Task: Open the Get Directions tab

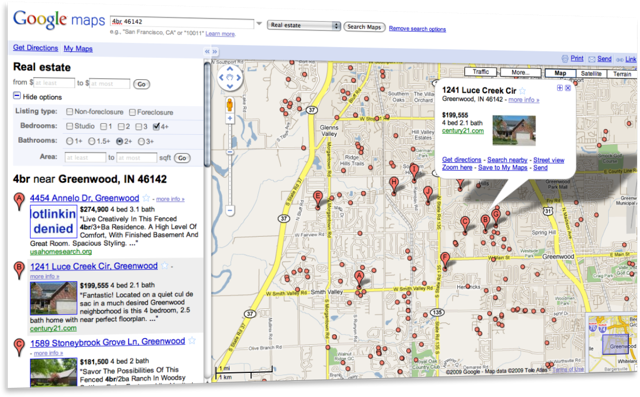Action: (36, 48)
